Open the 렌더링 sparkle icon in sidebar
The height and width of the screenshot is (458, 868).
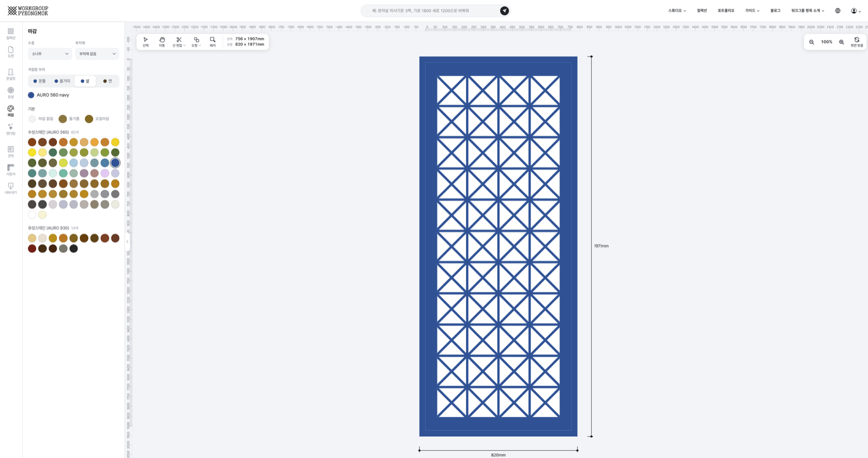[x=10, y=129]
